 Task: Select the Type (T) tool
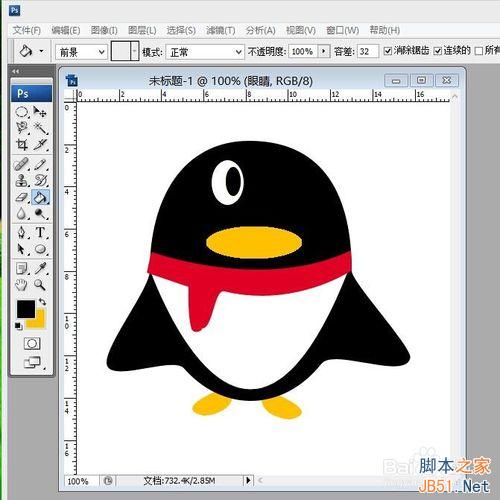click(40, 232)
